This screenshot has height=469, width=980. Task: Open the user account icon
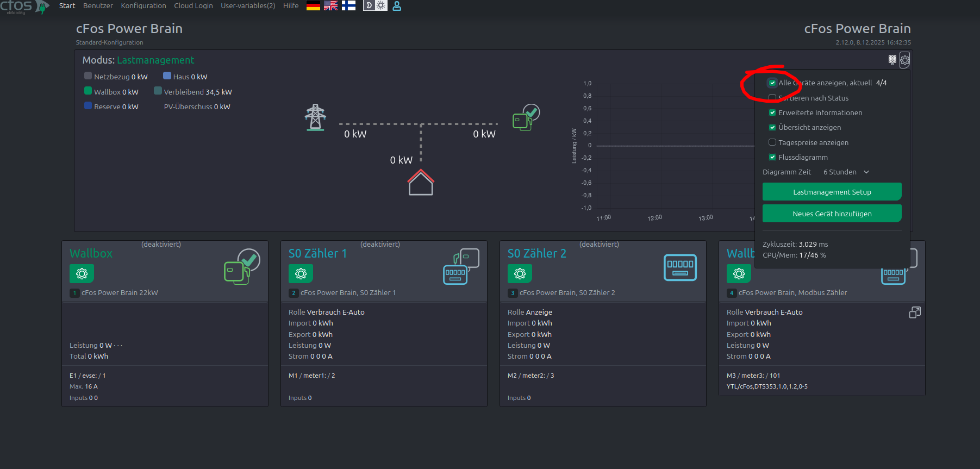[x=397, y=6]
